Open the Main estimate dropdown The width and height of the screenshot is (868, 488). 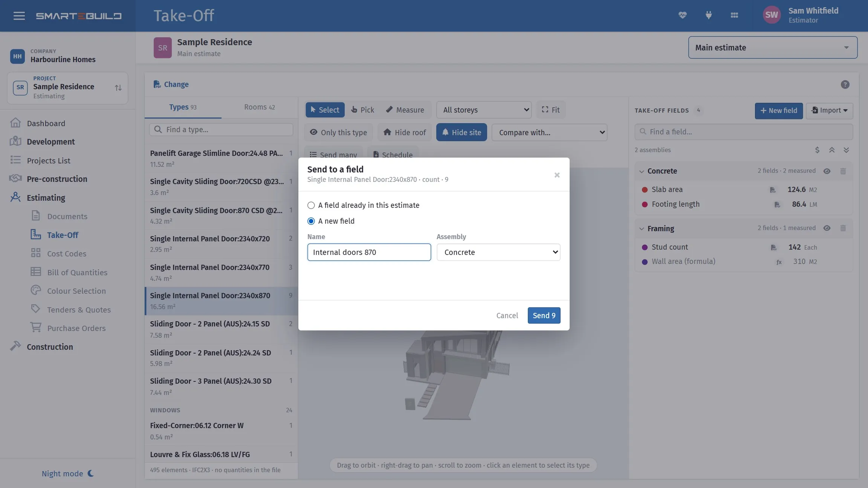coord(773,47)
